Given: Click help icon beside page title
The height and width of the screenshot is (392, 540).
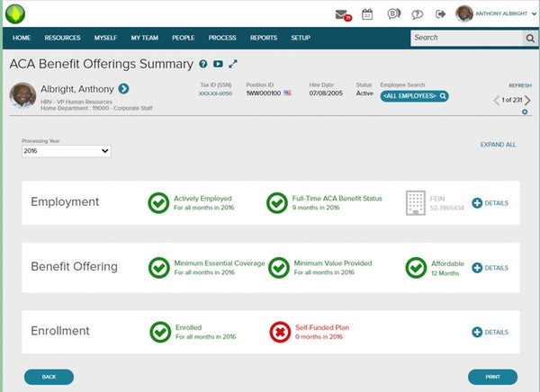Looking at the screenshot, I should click(x=203, y=64).
